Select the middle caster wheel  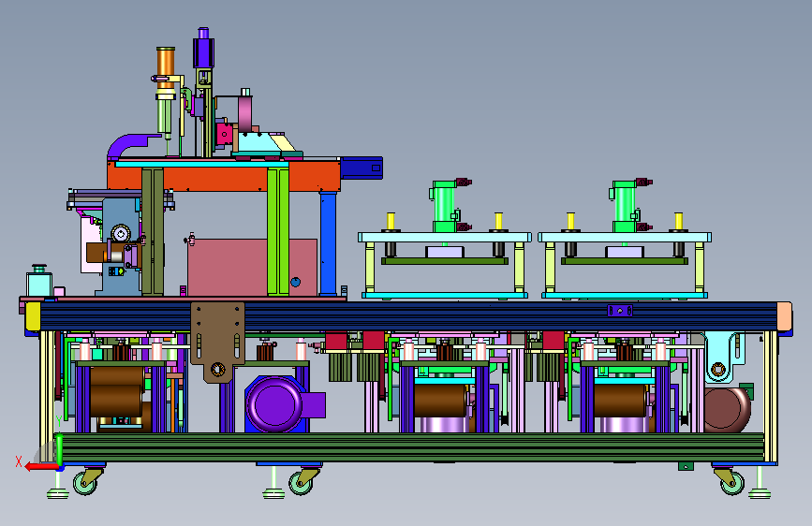(x=300, y=484)
